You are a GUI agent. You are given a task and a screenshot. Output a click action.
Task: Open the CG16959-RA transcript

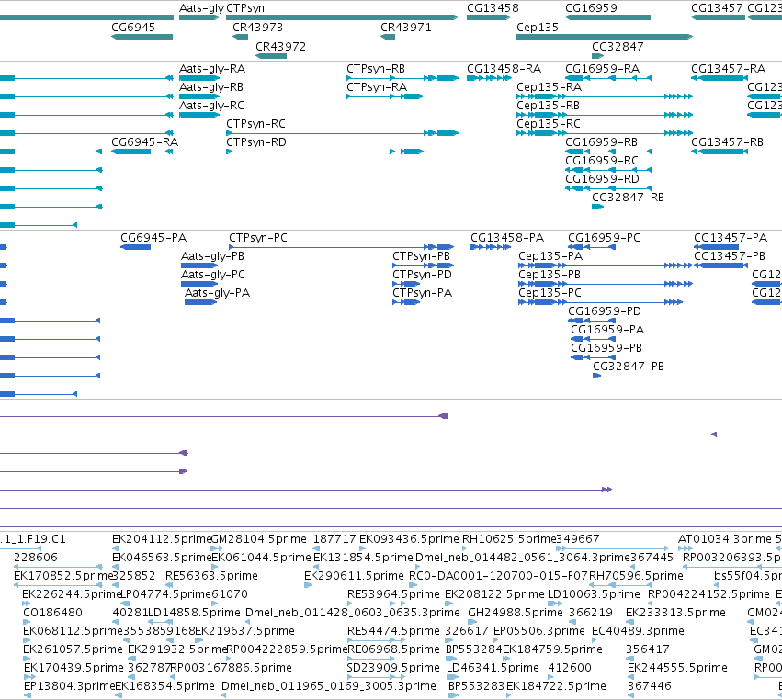coord(608,78)
